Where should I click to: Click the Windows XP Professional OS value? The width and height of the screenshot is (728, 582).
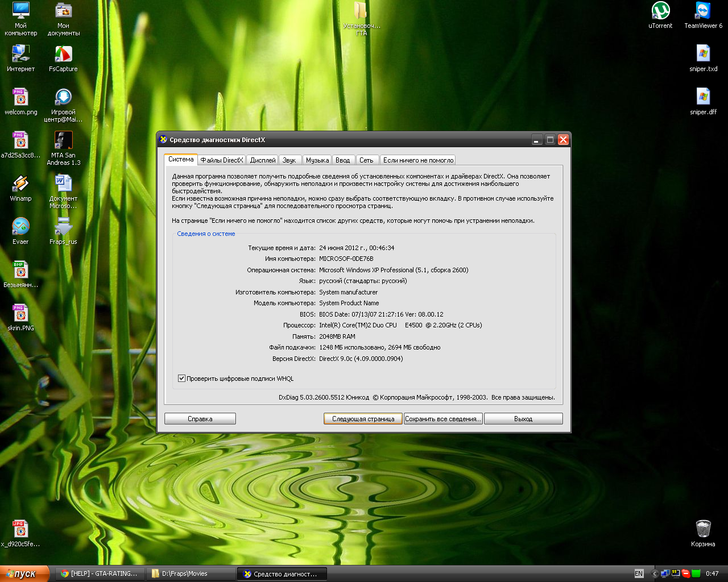click(x=394, y=270)
